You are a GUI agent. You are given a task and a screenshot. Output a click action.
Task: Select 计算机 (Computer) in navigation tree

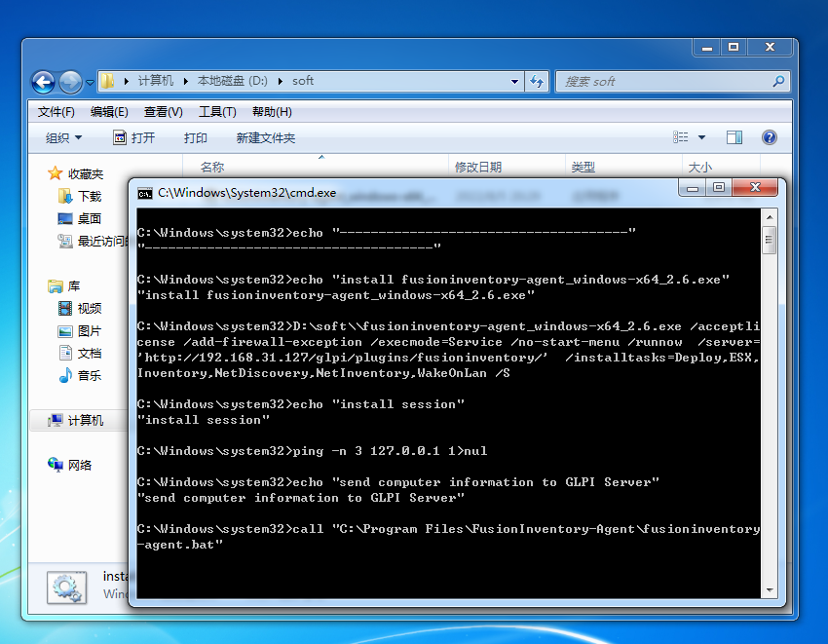(x=85, y=420)
